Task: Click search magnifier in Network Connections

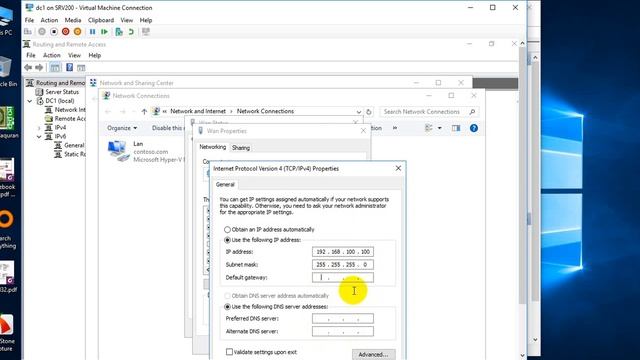Action: (x=472, y=111)
